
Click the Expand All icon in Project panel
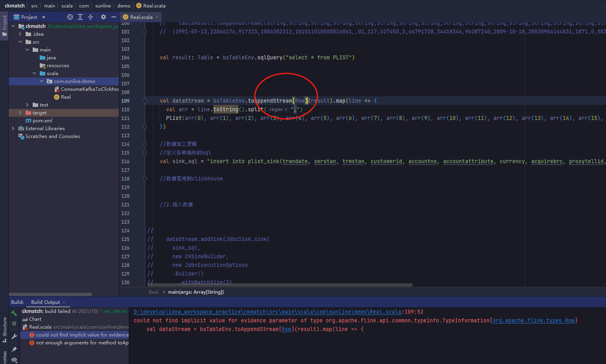coord(80,17)
